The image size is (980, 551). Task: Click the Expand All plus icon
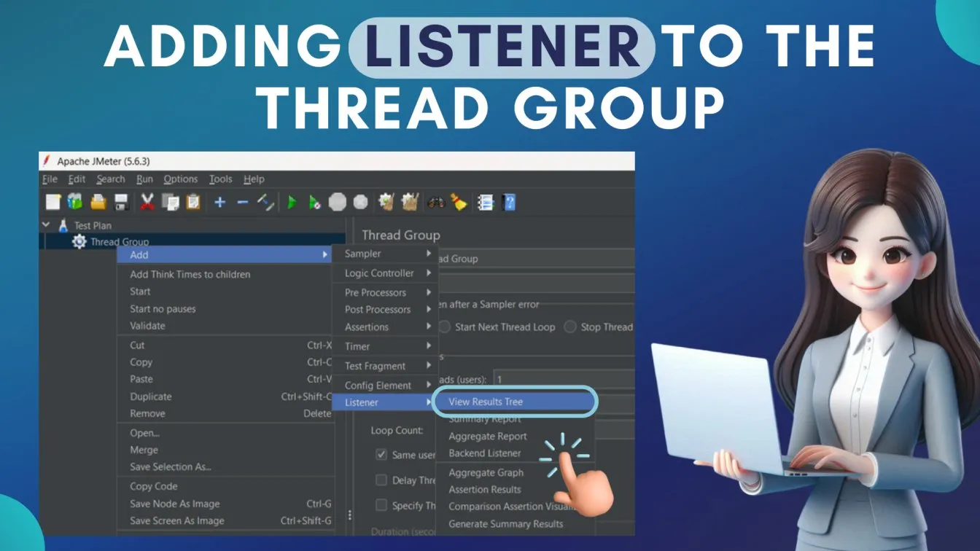(219, 202)
